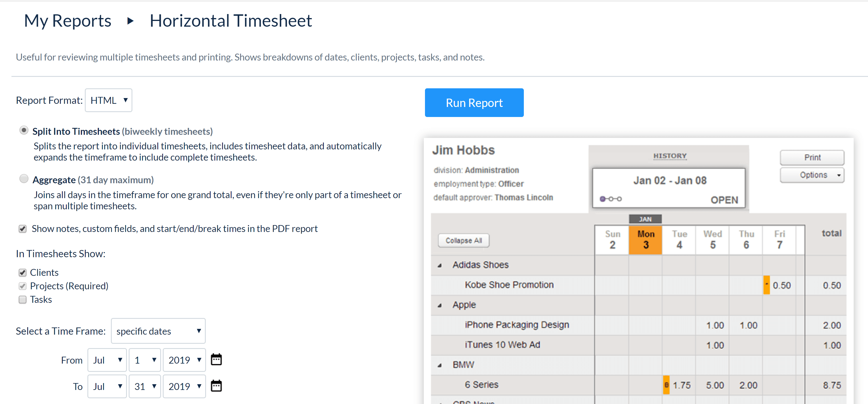Open the time frame selection dropdown

click(158, 331)
